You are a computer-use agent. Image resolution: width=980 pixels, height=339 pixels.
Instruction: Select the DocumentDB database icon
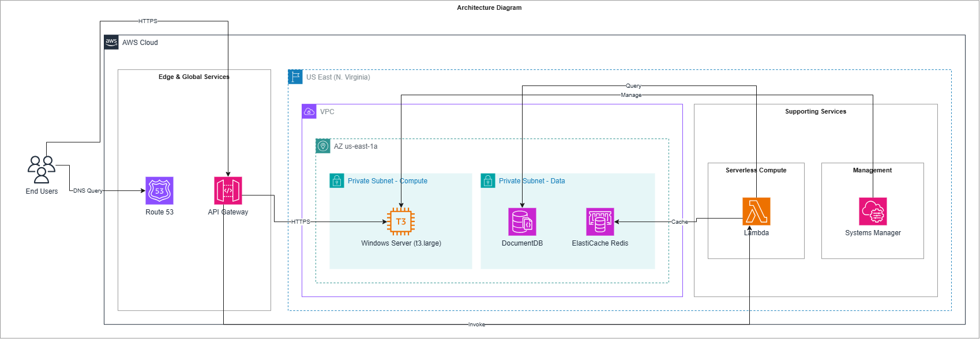coord(522,221)
